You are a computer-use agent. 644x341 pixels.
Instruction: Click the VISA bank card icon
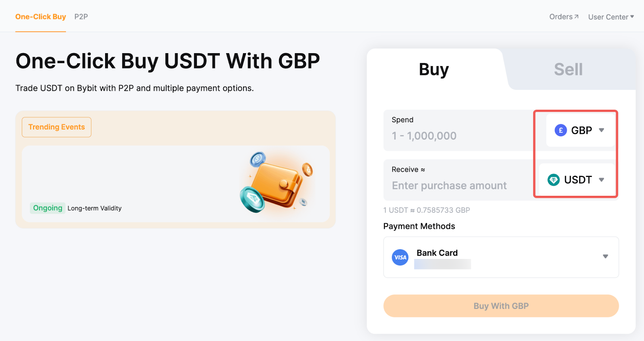pos(400,257)
